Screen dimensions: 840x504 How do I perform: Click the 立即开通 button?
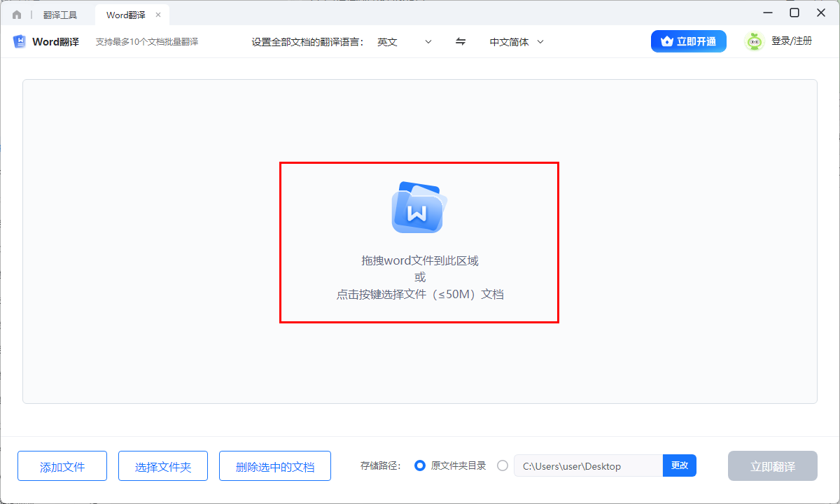689,41
